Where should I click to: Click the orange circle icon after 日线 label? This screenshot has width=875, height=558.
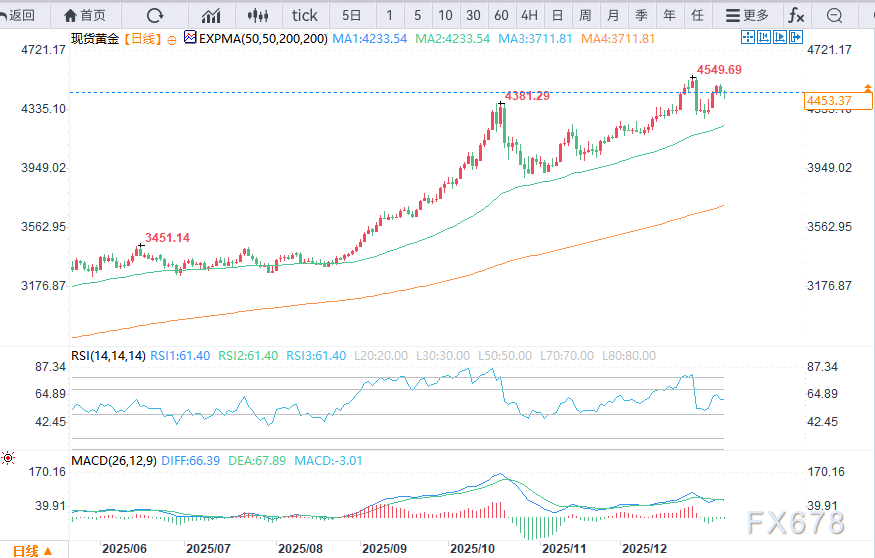click(x=171, y=38)
